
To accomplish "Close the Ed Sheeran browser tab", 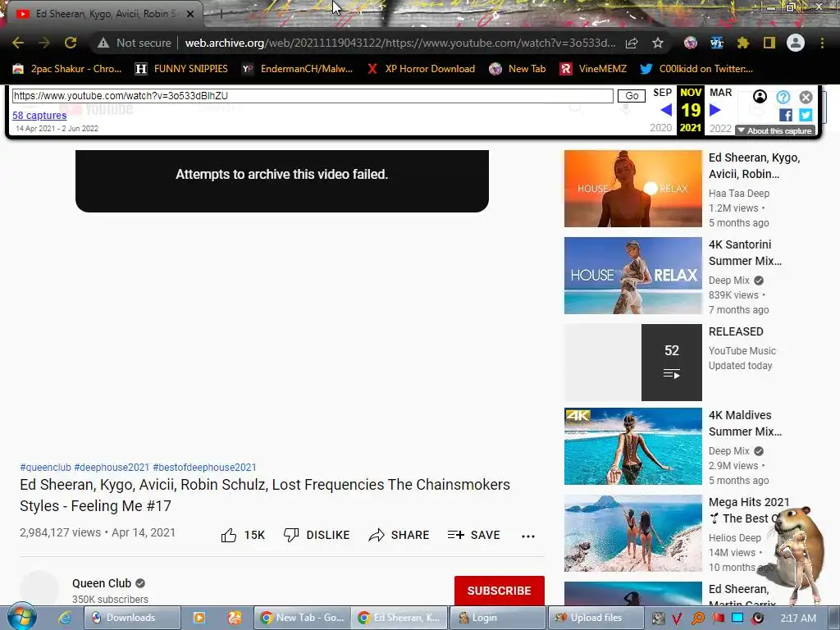I will [190, 14].
